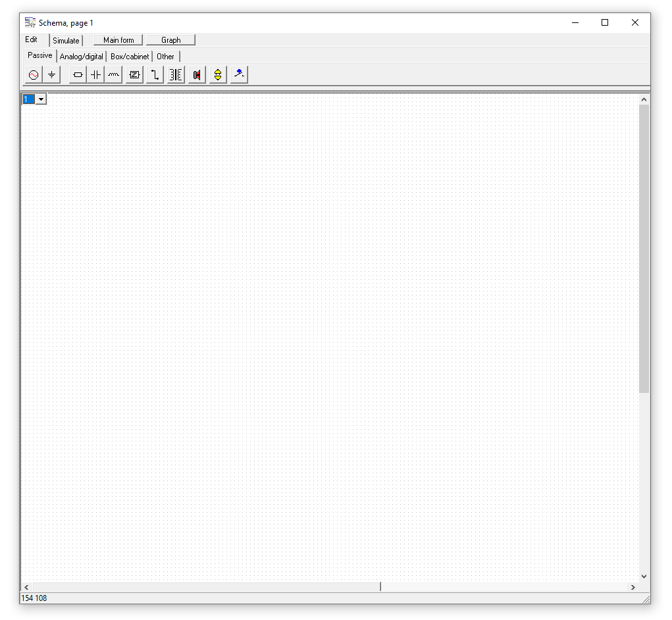Viewport: 672px width, 620px height.
Task: Choose the inductor coil component
Action: point(114,75)
